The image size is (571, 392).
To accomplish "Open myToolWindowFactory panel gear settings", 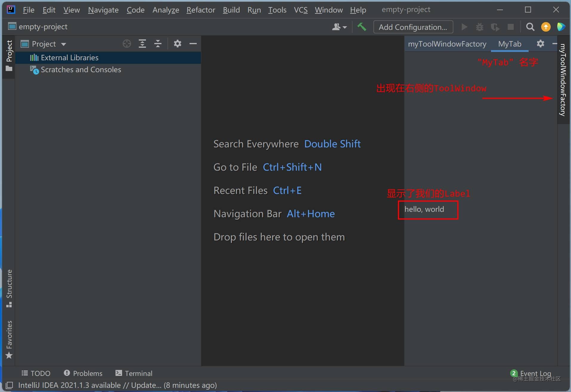I will tap(540, 44).
